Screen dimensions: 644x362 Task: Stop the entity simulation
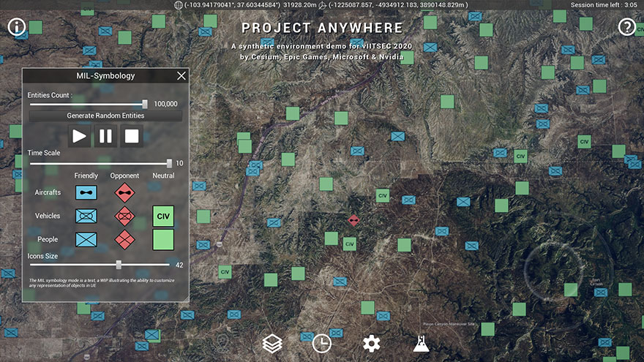tap(132, 136)
